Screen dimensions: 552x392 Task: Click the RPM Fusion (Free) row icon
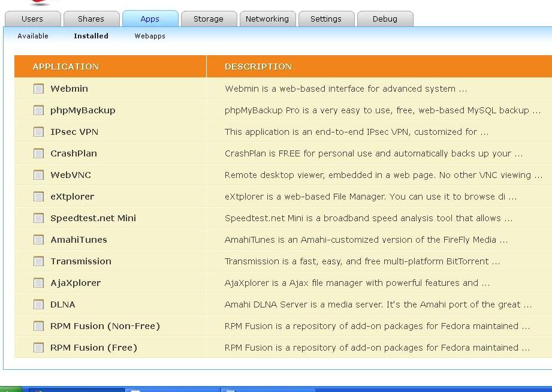click(x=39, y=347)
